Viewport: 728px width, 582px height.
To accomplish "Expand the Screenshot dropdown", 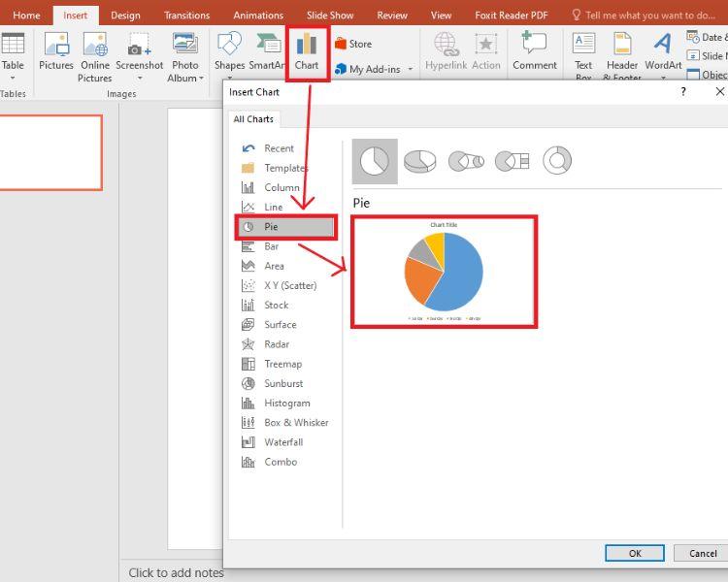I will click(140, 78).
